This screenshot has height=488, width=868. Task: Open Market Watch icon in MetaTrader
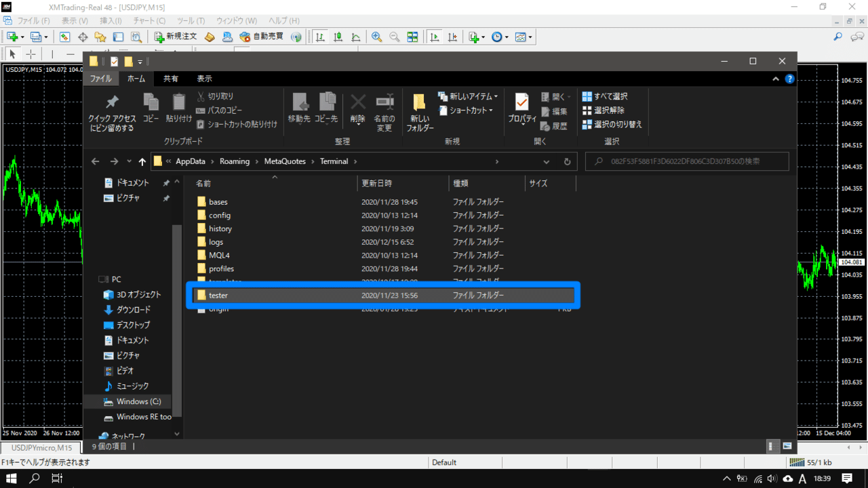pos(65,37)
